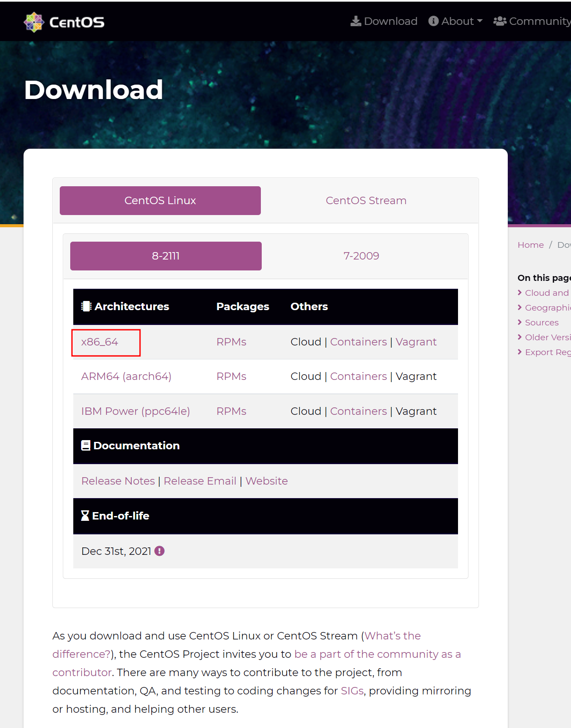Click the Others column header

tap(309, 307)
